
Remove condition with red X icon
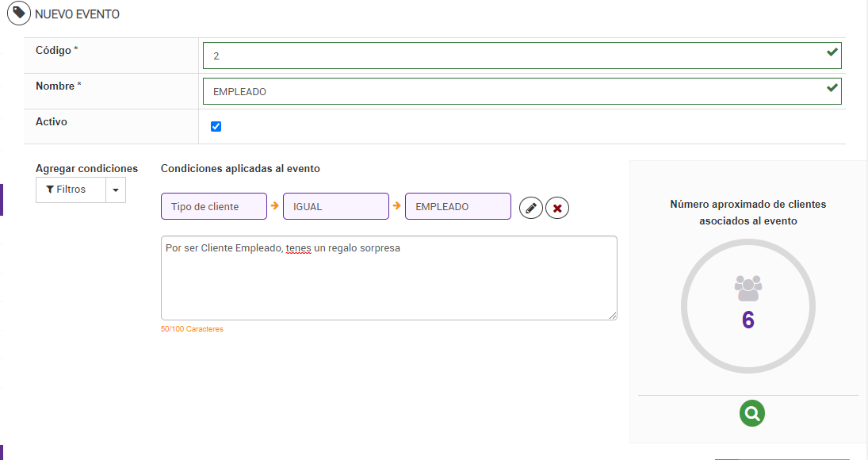557,208
